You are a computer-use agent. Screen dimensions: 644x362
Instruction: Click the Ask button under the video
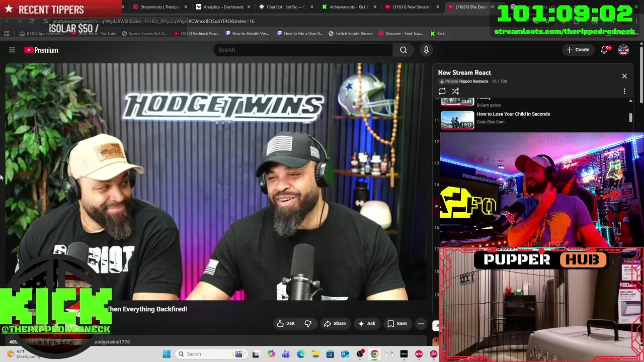(366, 323)
